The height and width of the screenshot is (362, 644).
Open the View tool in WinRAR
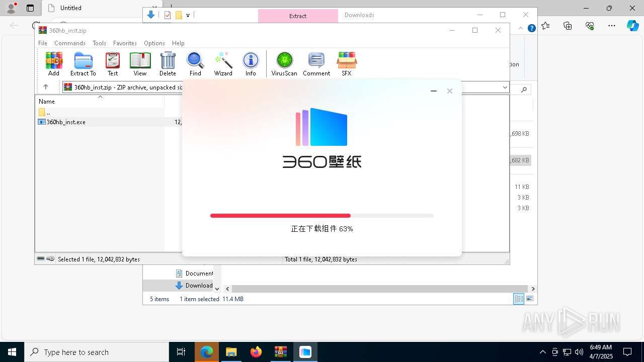140,64
